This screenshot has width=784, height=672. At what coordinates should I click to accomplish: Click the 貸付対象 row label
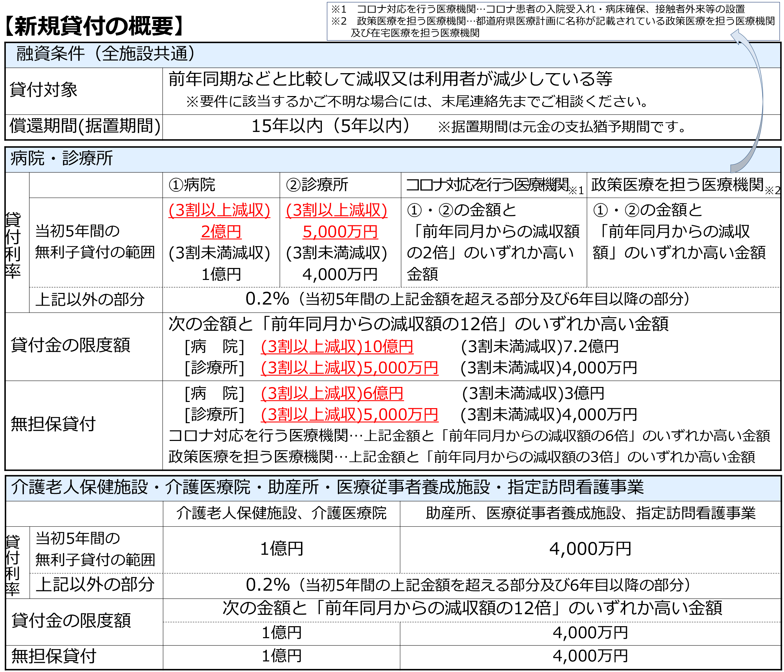click(x=43, y=90)
